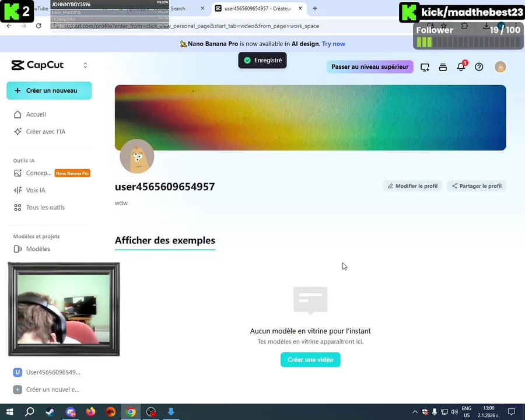Click Créer une vidéo button

coord(310,360)
